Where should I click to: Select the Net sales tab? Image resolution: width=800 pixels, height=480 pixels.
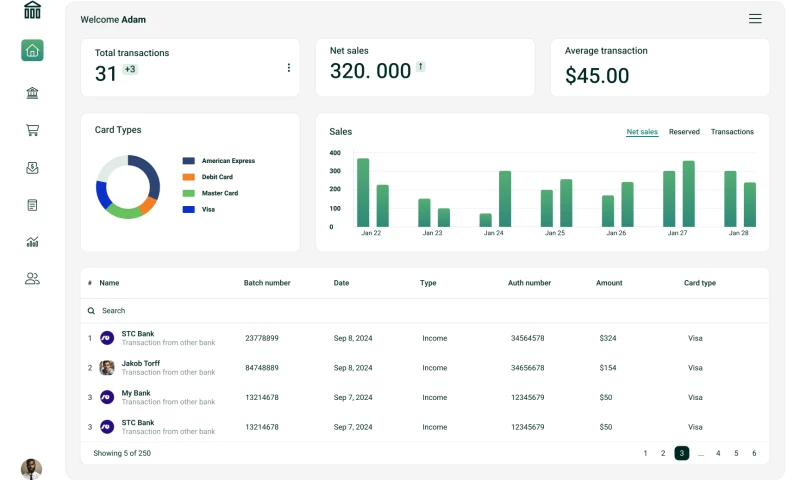[642, 132]
